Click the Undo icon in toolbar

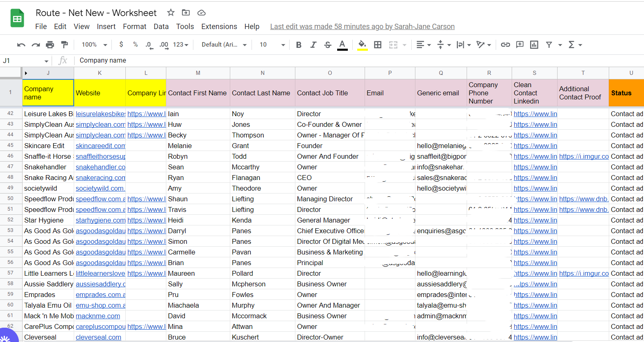[21, 45]
